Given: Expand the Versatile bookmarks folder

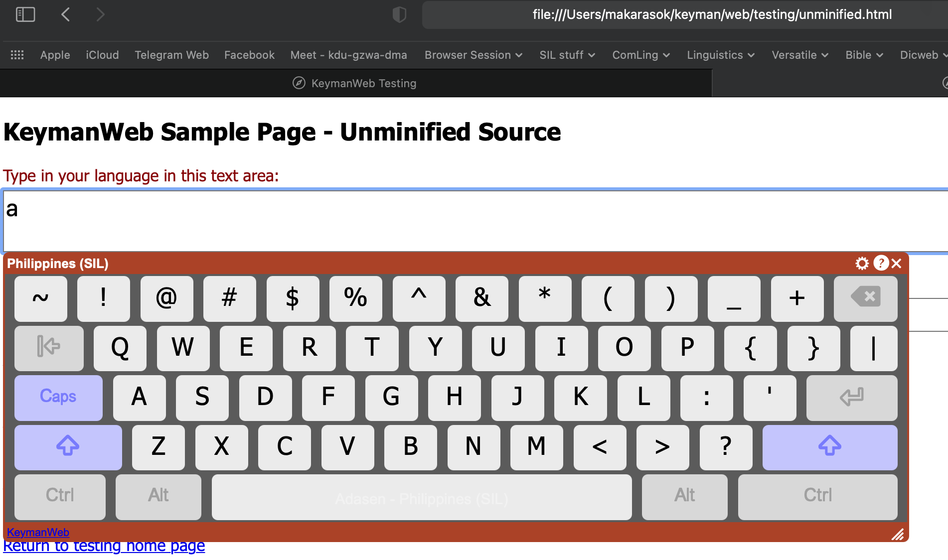Looking at the screenshot, I should [x=799, y=55].
